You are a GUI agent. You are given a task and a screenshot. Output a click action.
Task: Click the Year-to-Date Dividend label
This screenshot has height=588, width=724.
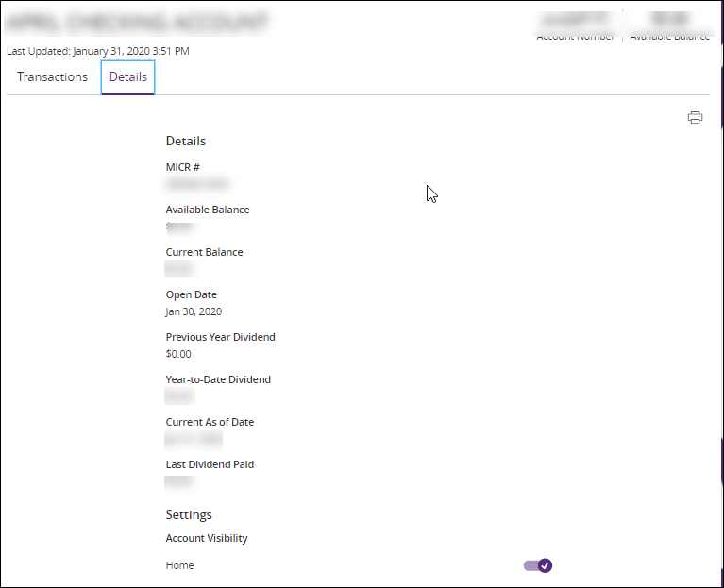pos(218,379)
